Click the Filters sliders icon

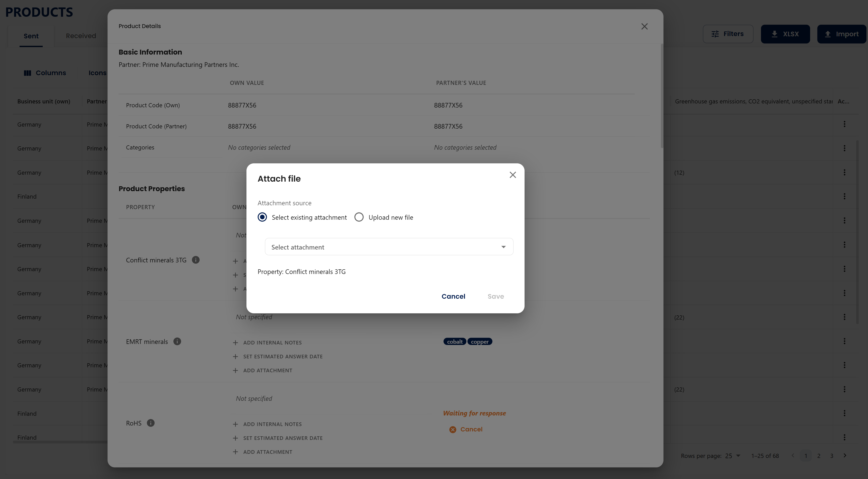coord(715,34)
